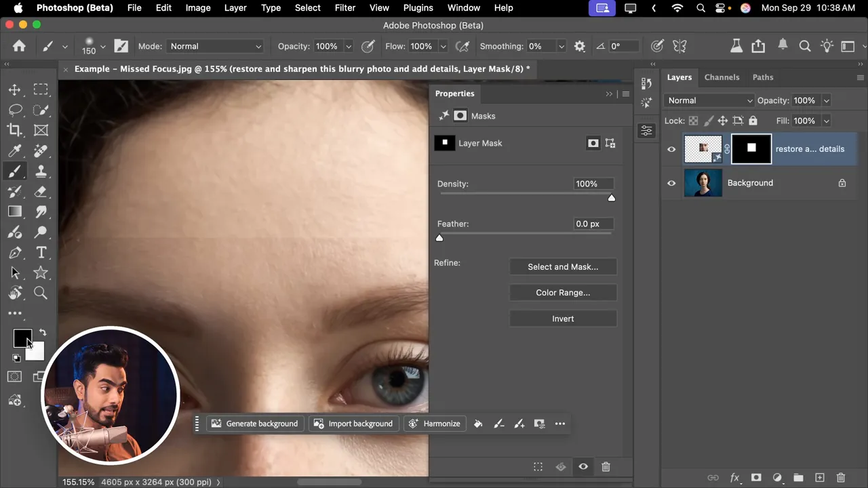
Task: Select the Move tool
Action: tap(14, 89)
